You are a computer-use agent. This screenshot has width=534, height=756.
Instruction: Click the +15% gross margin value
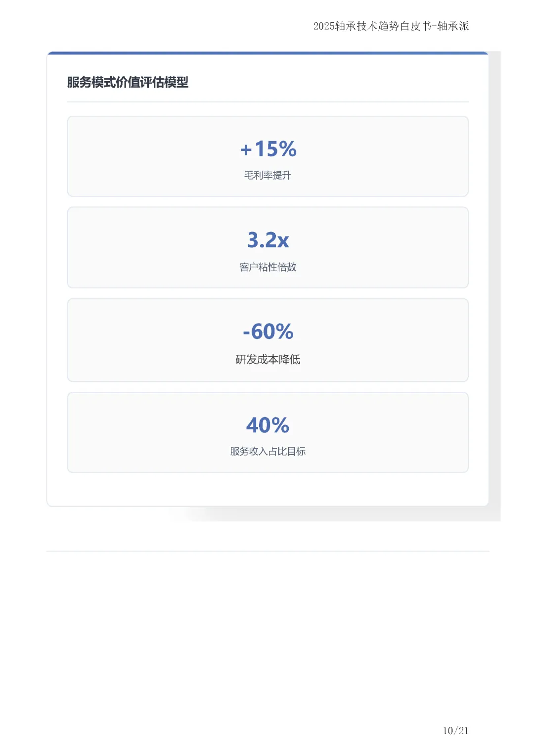(x=268, y=148)
